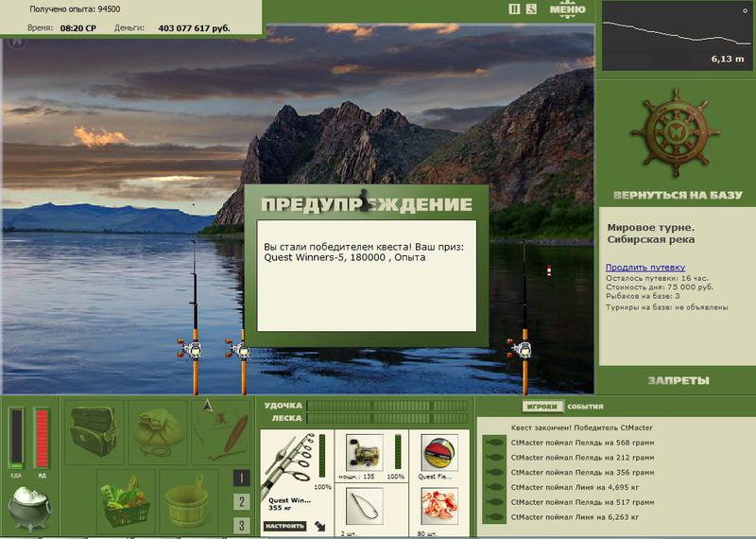Click the hook item slot
Viewport: 756px width, 539px height.
[365, 506]
